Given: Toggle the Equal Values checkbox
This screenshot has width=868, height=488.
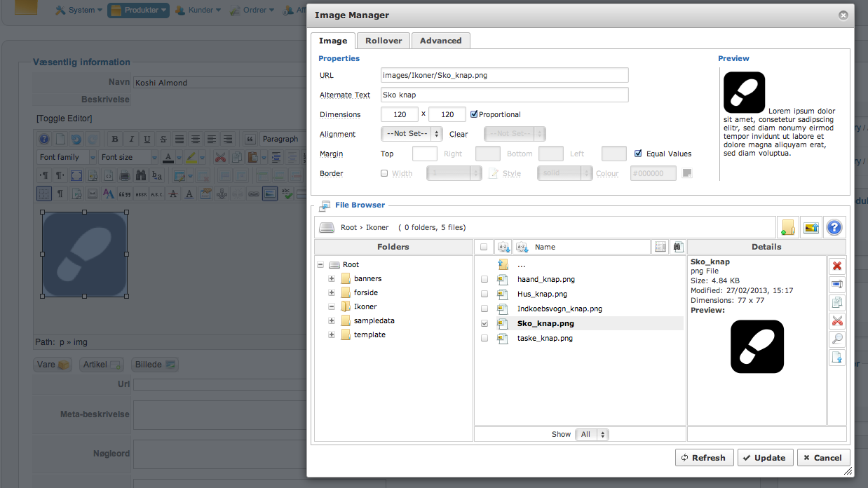Looking at the screenshot, I should coord(638,154).
